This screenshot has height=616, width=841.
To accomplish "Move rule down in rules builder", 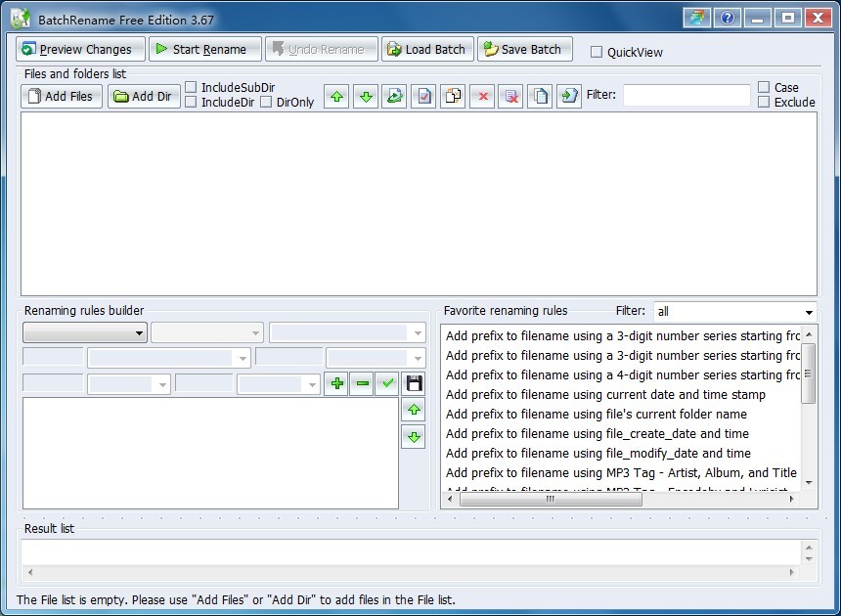I will coord(414,437).
